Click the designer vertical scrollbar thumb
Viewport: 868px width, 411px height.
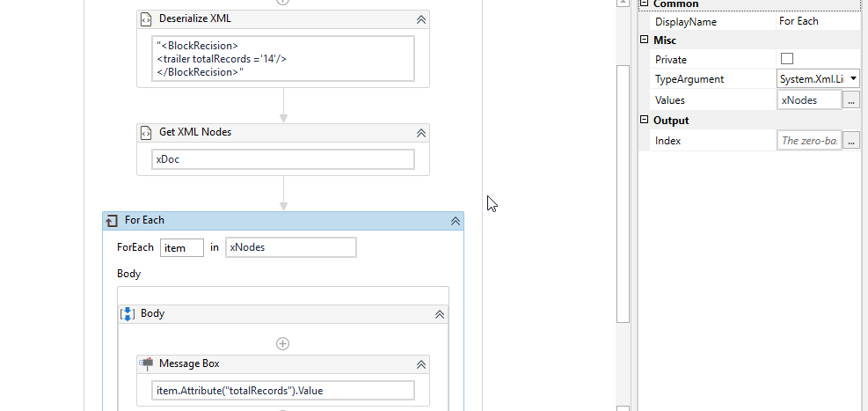pos(624,194)
